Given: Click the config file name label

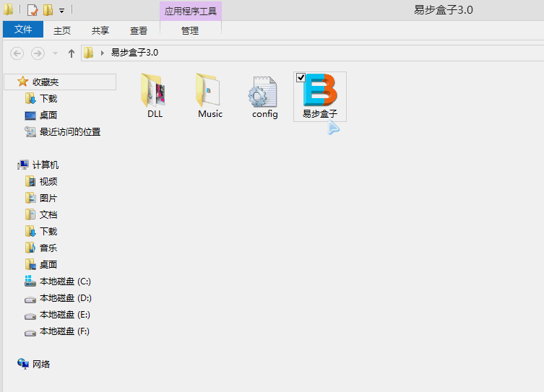Looking at the screenshot, I should [x=264, y=114].
